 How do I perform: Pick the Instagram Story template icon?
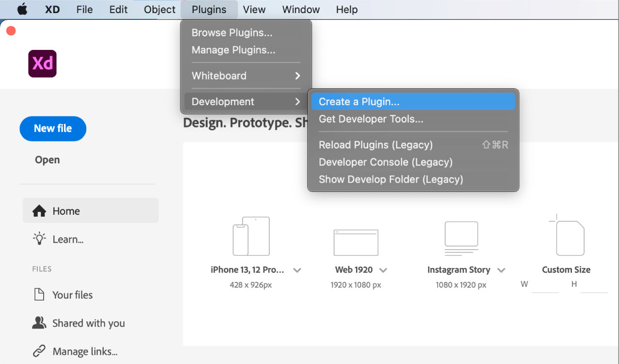(461, 237)
